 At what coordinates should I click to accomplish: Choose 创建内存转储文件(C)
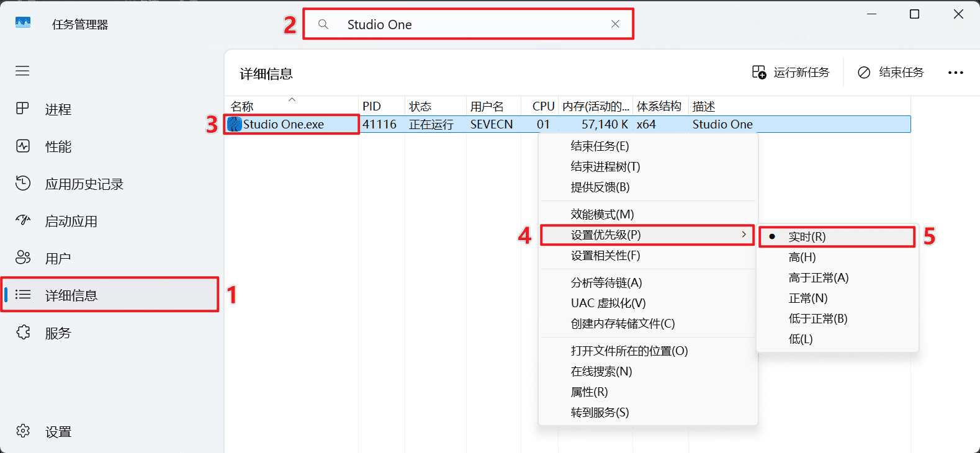648,323
